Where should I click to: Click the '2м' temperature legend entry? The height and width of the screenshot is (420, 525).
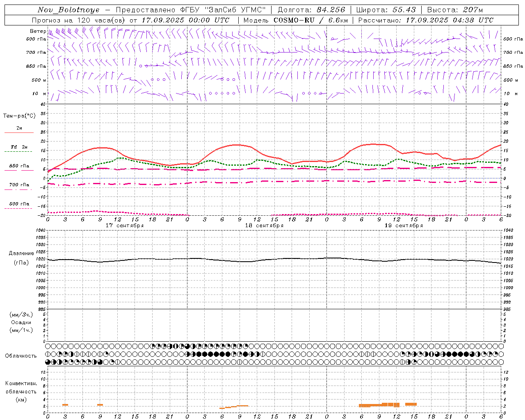click(x=19, y=128)
